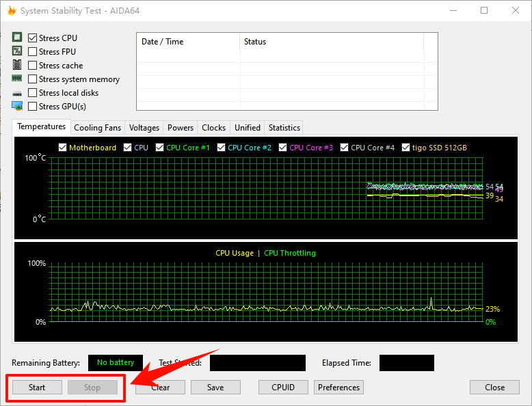Click the percent icon beside Stress FPU

(x=17, y=51)
